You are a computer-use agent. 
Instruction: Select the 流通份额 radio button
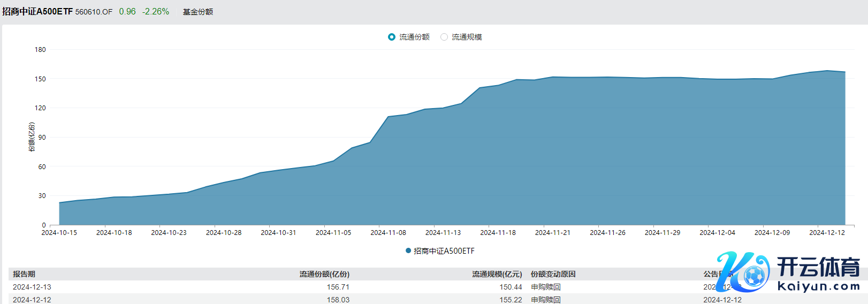(x=391, y=37)
